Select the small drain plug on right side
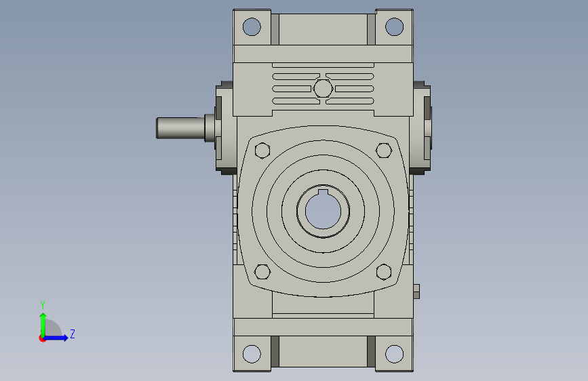 click(x=416, y=292)
